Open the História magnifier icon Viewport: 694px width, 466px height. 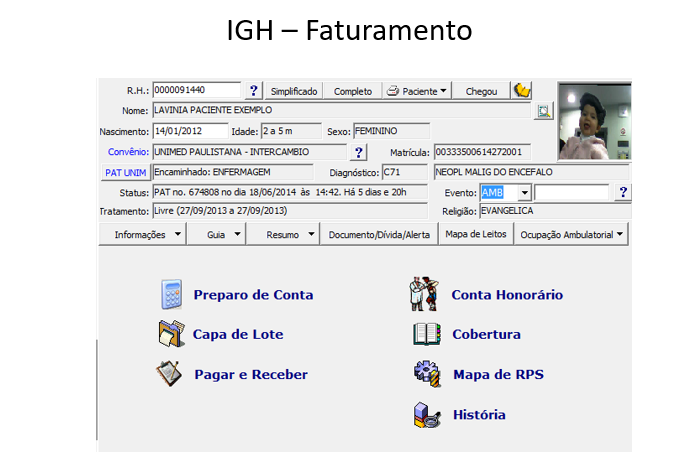(x=427, y=415)
